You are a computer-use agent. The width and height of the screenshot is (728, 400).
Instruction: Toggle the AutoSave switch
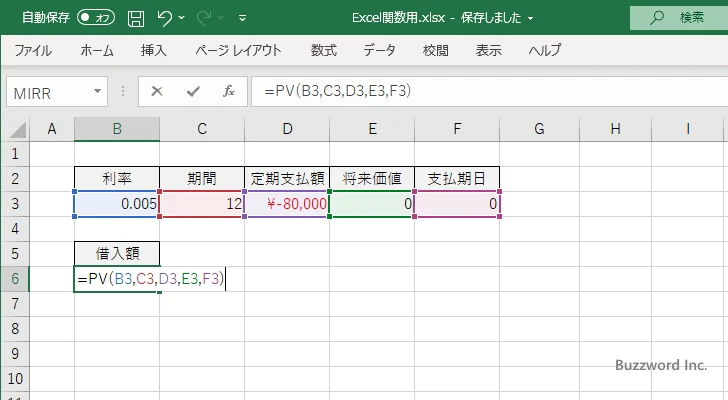pyautogui.click(x=96, y=18)
